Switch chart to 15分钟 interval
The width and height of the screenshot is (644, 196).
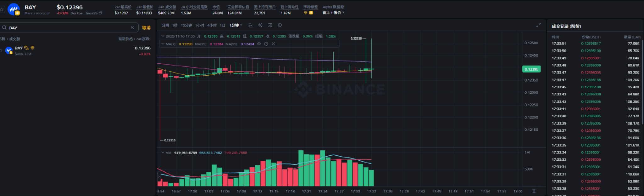coord(186,25)
